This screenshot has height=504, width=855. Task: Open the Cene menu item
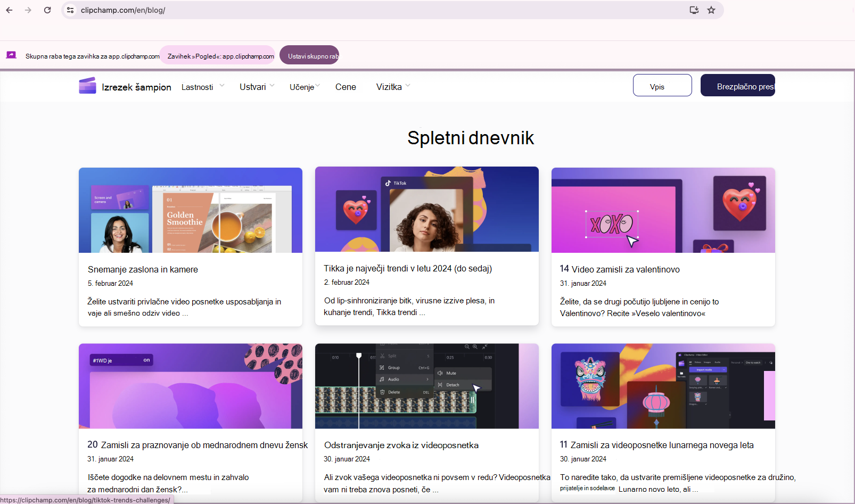coord(346,87)
